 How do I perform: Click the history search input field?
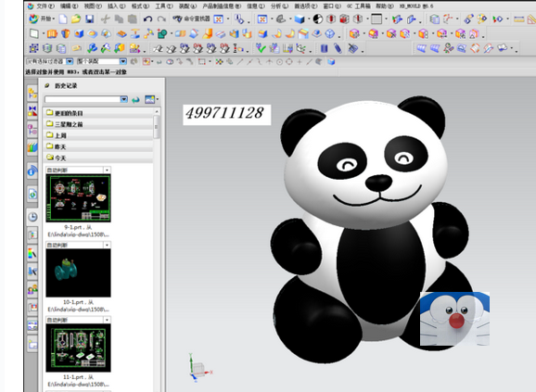(x=83, y=99)
